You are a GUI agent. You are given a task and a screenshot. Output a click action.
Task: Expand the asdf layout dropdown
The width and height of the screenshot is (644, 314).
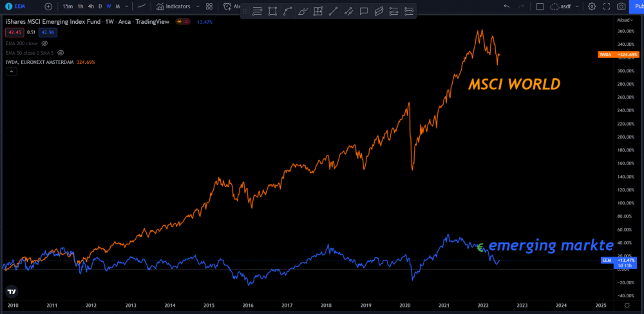click(577, 6)
